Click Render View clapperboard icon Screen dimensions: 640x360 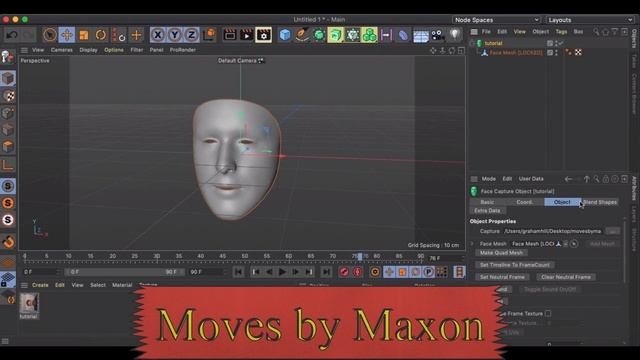230,35
